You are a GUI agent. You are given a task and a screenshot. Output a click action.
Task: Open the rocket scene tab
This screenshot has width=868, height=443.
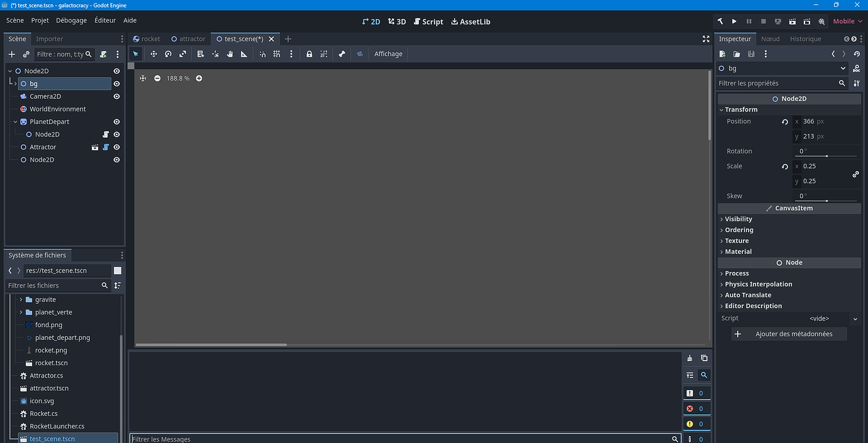(x=146, y=39)
